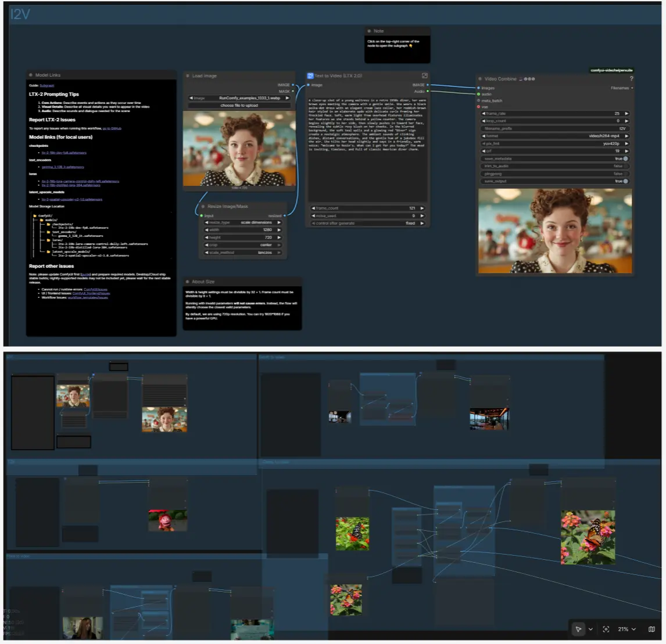
Task: Click the Resize node resized output socket
Action: [284, 215]
